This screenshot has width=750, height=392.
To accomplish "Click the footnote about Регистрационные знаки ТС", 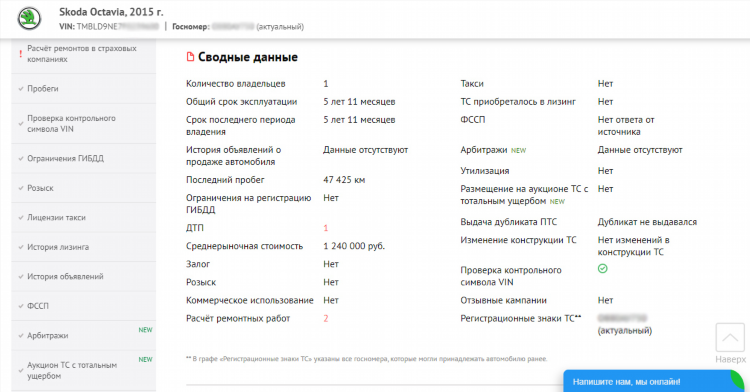I will point(366,359).
